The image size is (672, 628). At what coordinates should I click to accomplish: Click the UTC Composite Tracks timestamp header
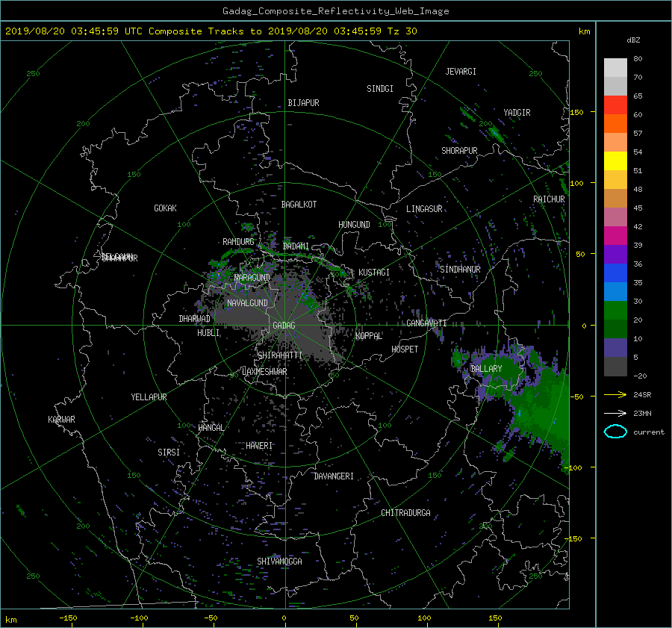point(211,31)
